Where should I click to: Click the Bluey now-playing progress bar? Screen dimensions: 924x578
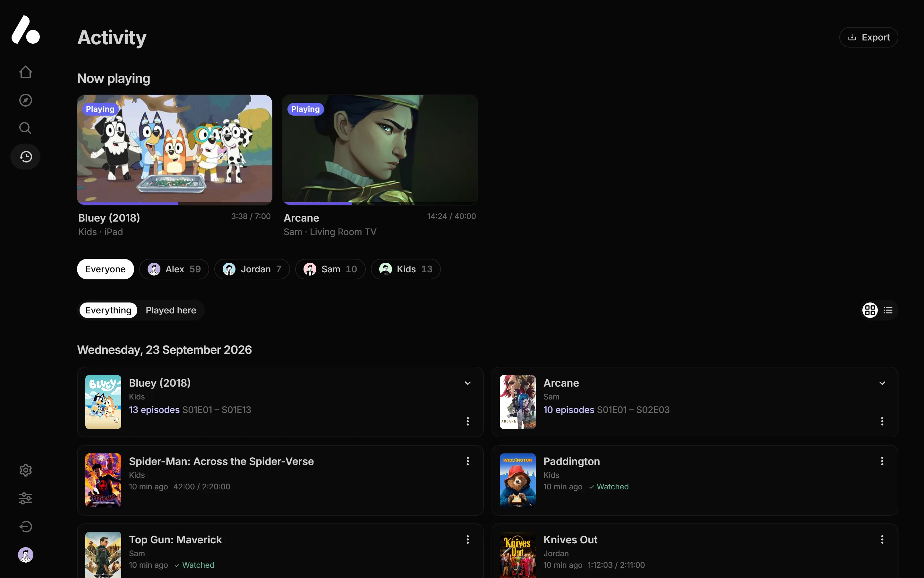pos(175,203)
